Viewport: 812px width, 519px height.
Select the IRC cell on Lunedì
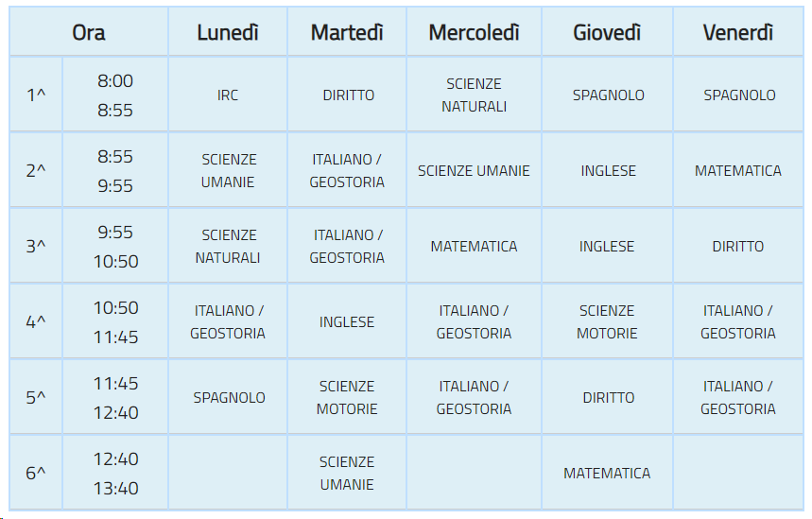pos(227,95)
